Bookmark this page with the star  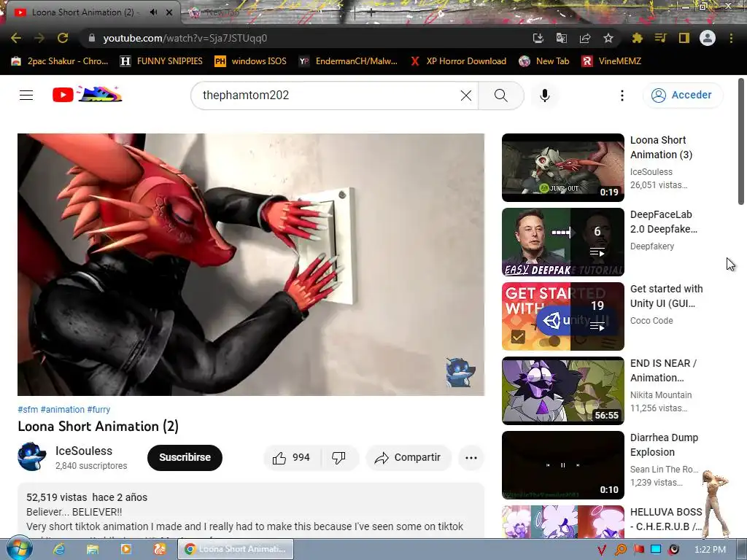coord(608,38)
